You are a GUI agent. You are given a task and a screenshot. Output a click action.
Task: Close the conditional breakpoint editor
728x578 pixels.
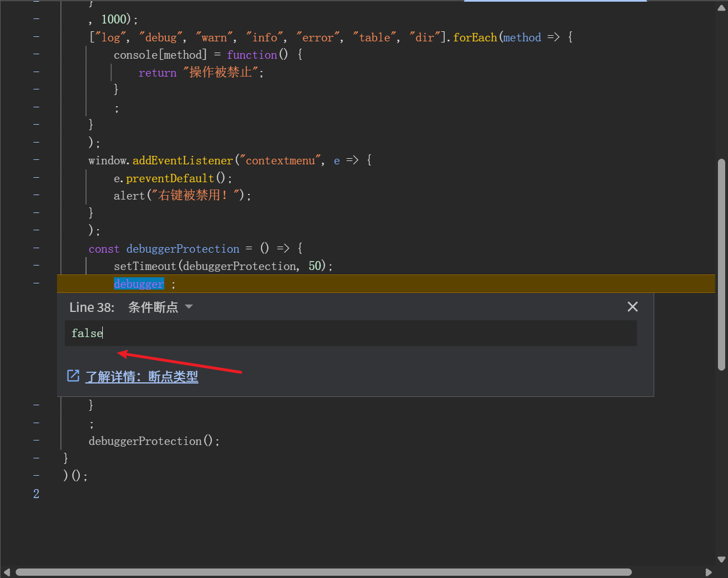632,307
